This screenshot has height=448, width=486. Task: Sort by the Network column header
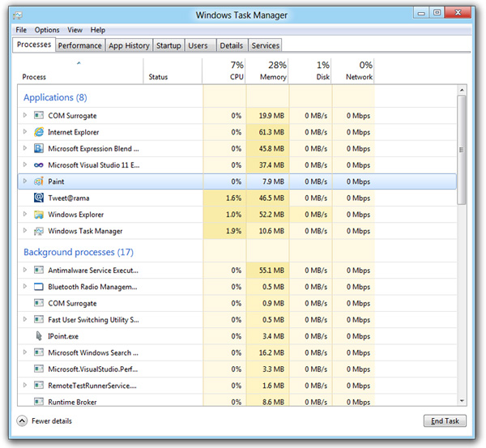352,70
